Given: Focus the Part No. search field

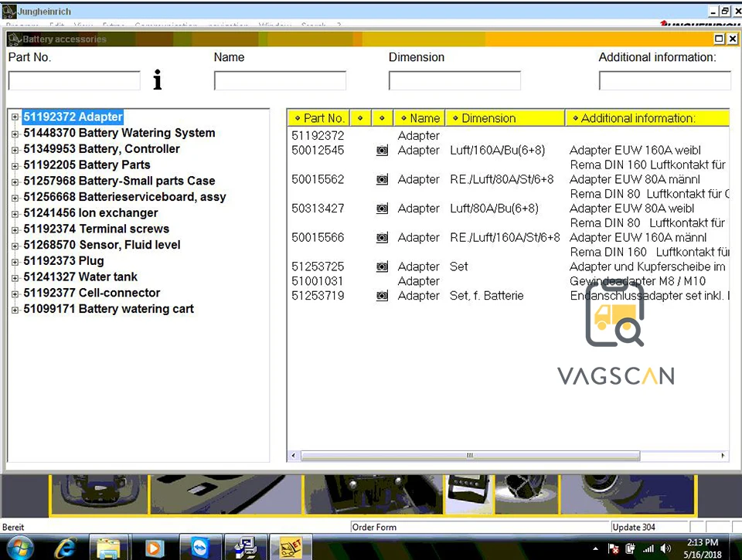Looking at the screenshot, I should click(x=74, y=80).
